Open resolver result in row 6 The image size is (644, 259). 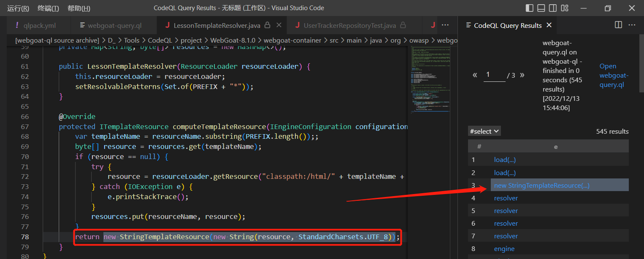pos(506,223)
